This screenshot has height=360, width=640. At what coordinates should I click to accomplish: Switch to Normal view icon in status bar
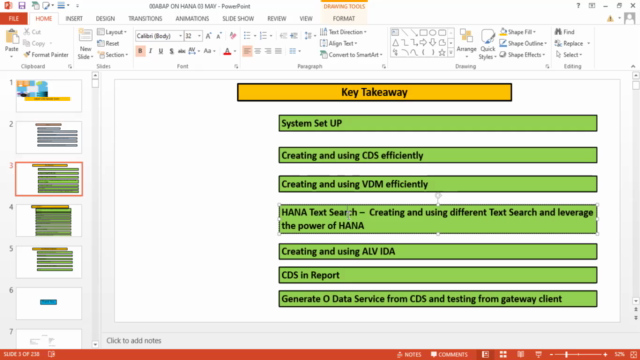(485, 354)
